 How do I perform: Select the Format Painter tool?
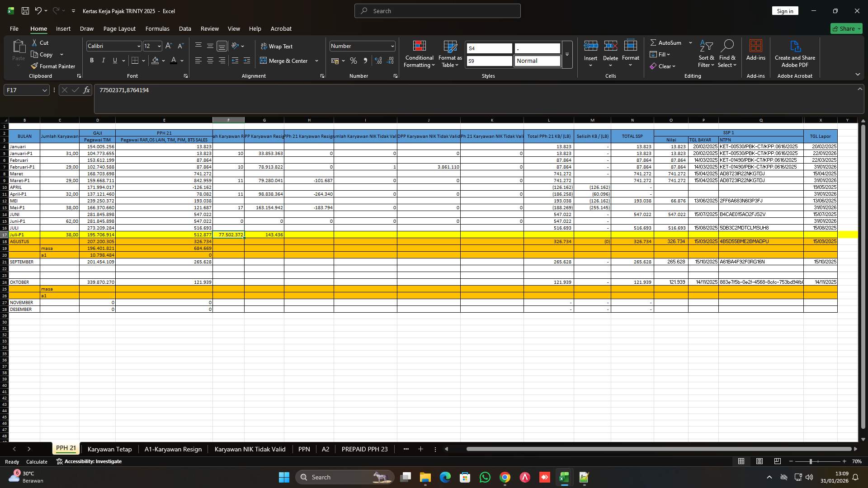(53, 66)
